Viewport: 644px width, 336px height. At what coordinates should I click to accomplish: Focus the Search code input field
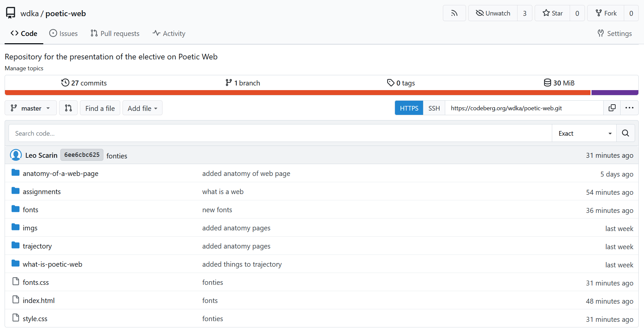[x=280, y=133]
